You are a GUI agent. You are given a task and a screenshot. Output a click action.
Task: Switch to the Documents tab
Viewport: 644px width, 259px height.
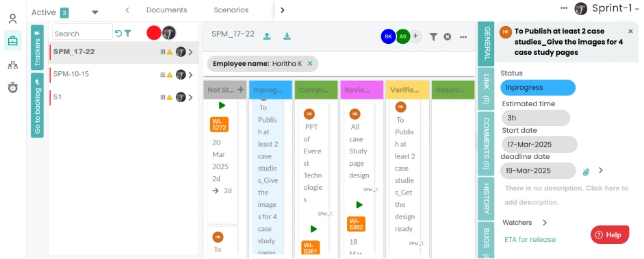pyautogui.click(x=167, y=10)
